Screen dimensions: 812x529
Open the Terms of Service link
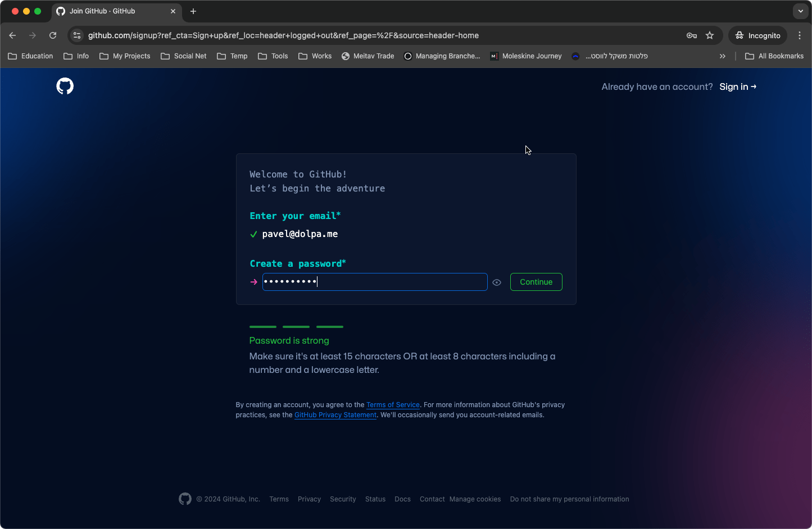(393, 405)
